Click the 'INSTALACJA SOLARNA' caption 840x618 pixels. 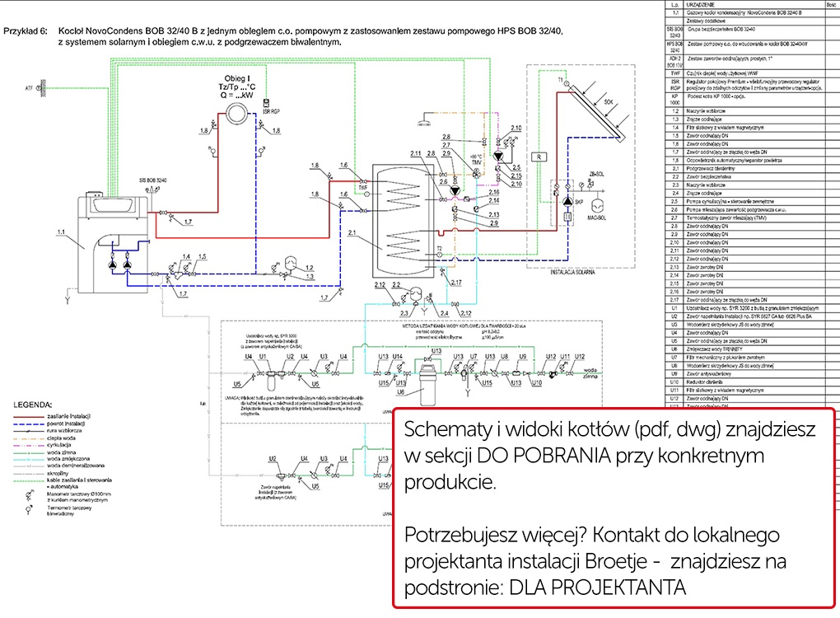coord(572,272)
